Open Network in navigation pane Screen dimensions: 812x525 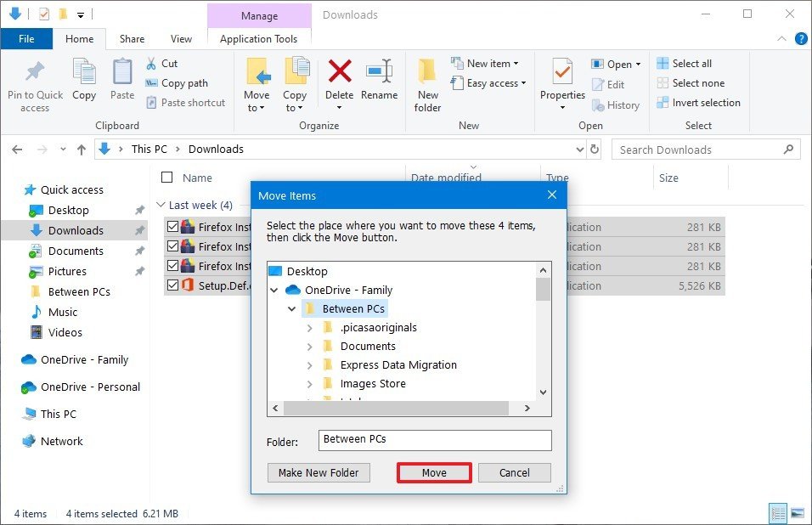[x=53, y=441]
